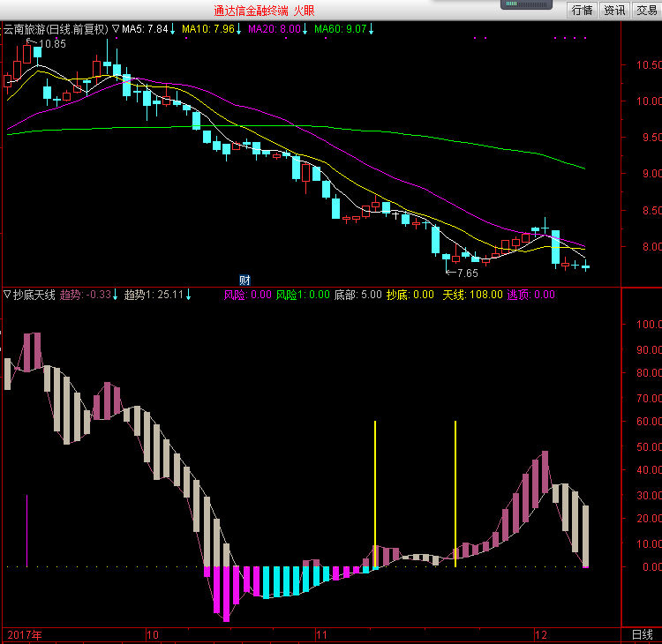Click the 抄底: 0.00 value
This screenshot has height=644, width=662.
[410, 295]
